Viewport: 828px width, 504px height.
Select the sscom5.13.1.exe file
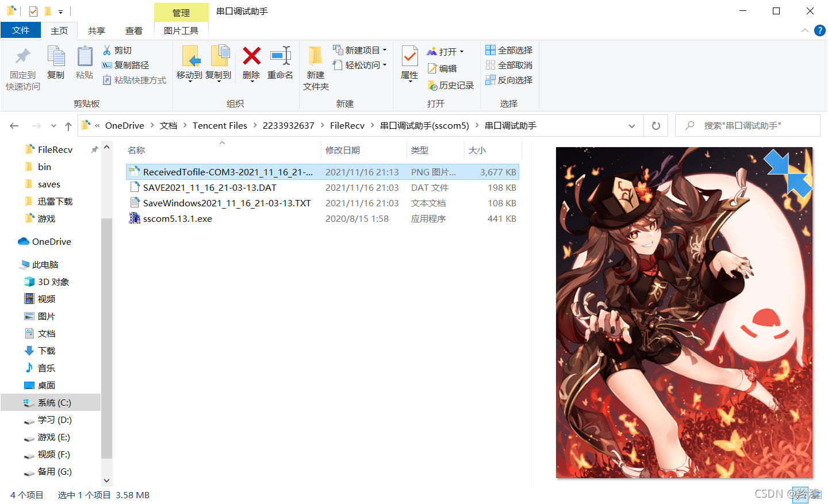tap(323, 218)
